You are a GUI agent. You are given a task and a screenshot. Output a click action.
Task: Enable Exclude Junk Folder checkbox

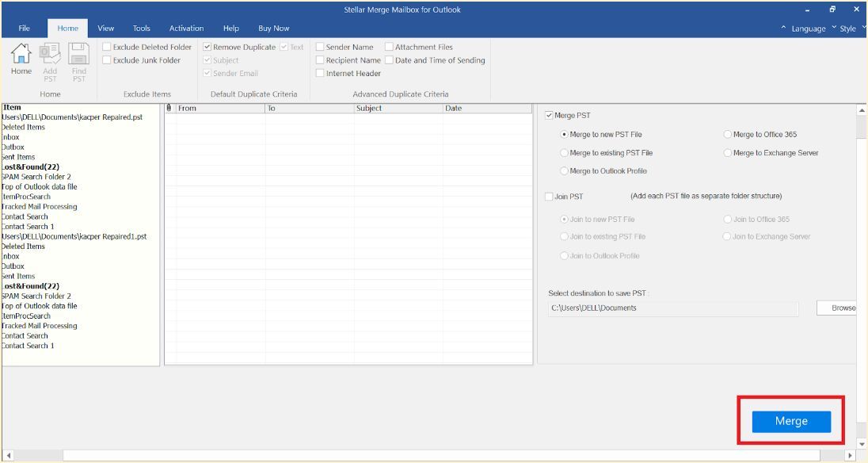click(x=107, y=59)
